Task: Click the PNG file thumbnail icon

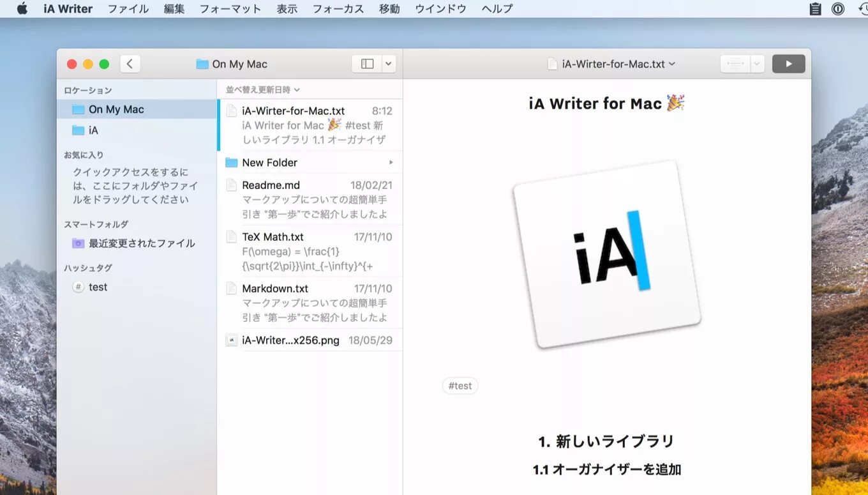Action: [x=232, y=340]
